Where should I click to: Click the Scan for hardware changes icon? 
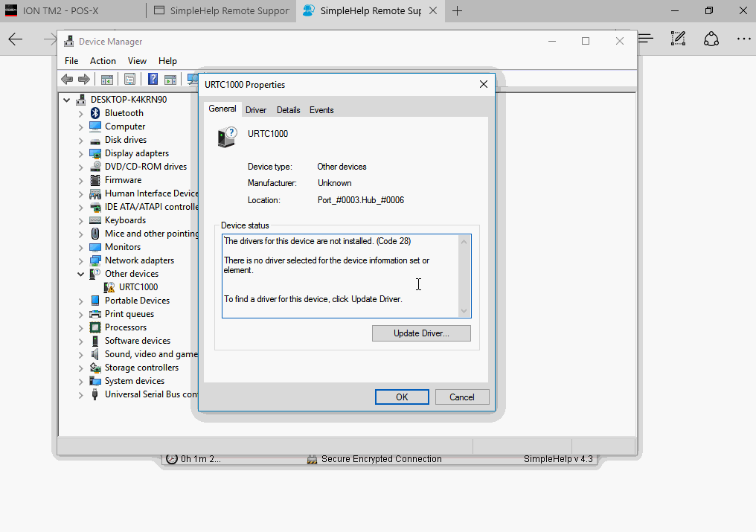pos(193,79)
